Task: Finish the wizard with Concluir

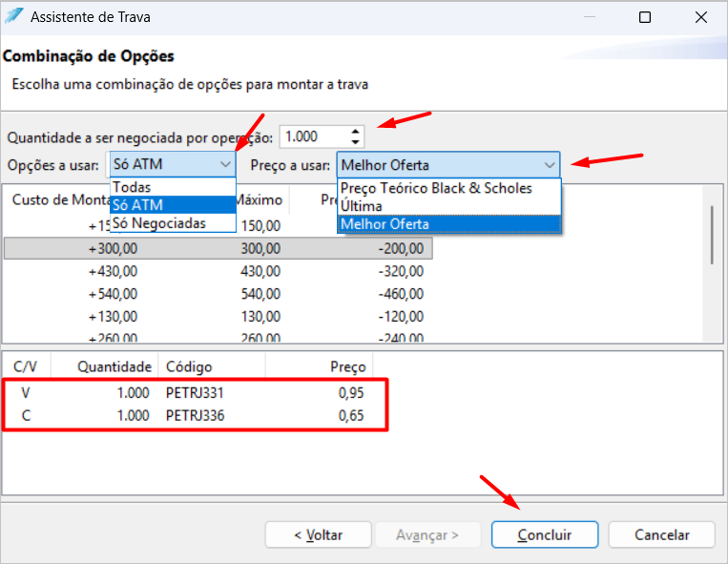Action: (x=545, y=534)
